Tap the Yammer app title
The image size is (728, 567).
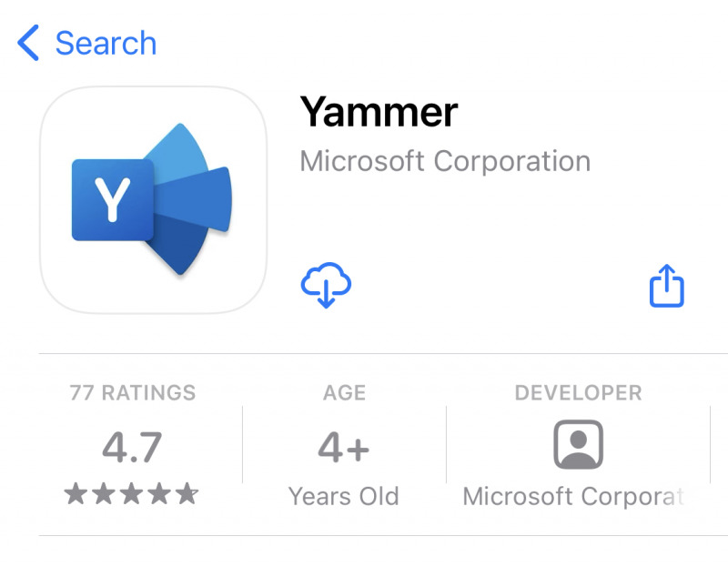pos(379,112)
